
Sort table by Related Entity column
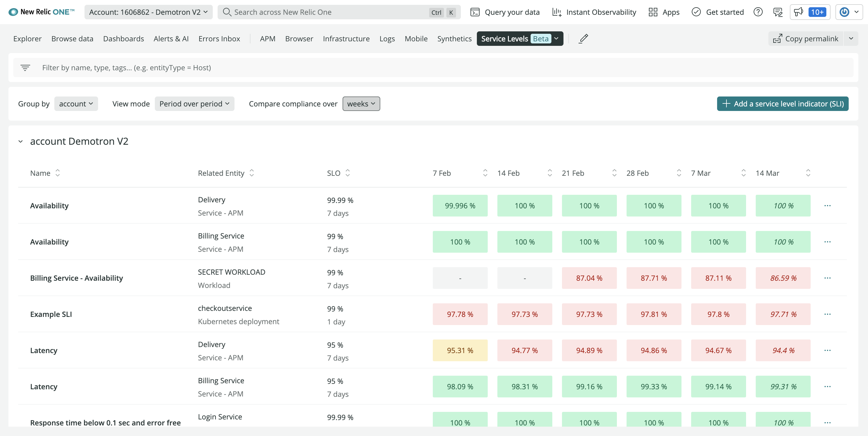click(x=252, y=173)
